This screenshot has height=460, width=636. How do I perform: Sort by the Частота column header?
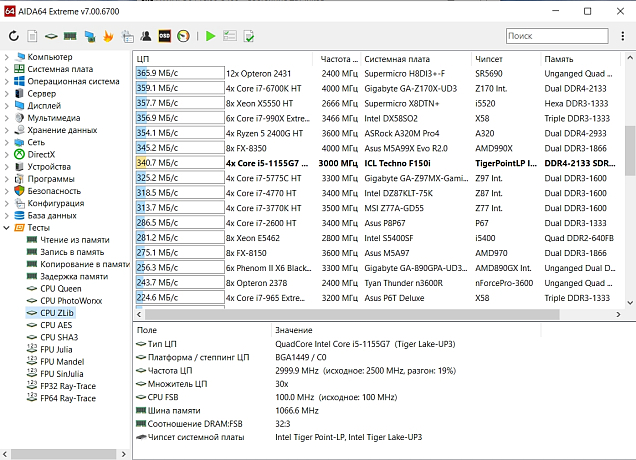(x=339, y=59)
